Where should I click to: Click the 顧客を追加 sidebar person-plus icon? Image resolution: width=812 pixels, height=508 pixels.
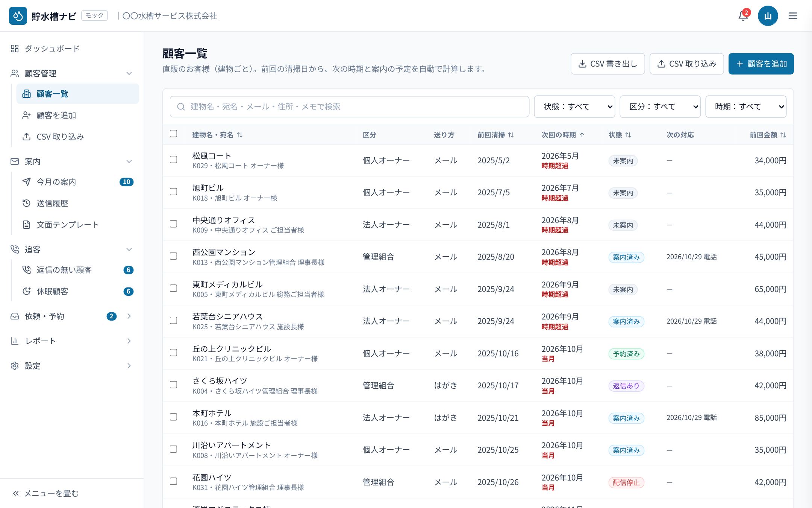click(26, 115)
